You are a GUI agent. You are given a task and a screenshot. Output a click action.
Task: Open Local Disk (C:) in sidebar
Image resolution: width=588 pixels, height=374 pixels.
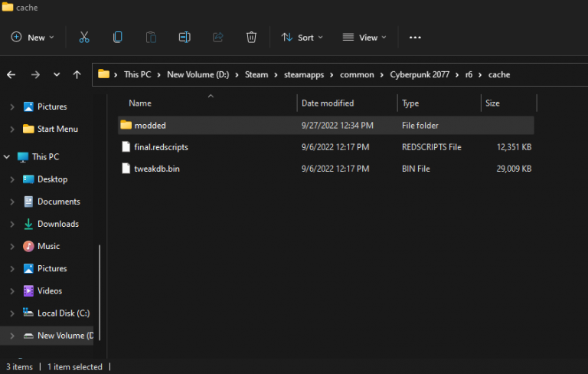[x=64, y=313]
